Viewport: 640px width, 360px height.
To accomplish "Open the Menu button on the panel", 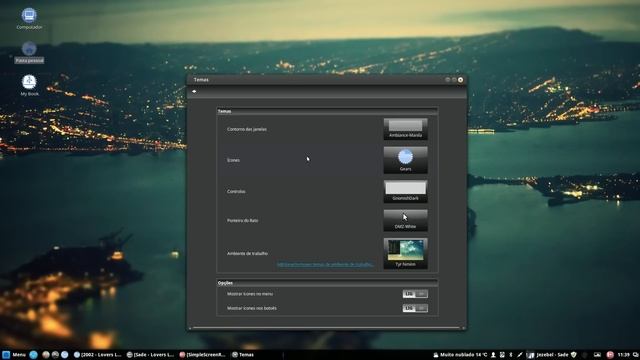I will click(14, 355).
